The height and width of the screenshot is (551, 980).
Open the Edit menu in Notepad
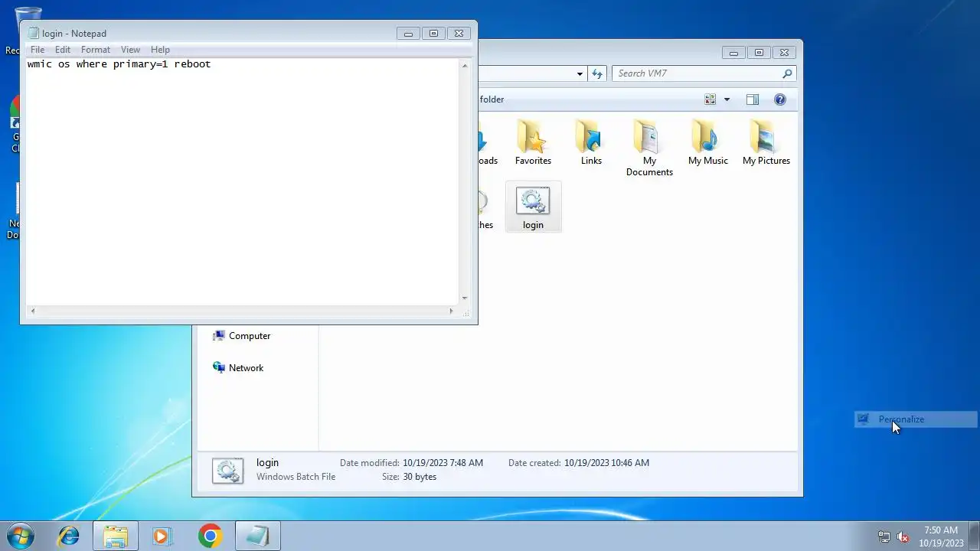(x=63, y=50)
